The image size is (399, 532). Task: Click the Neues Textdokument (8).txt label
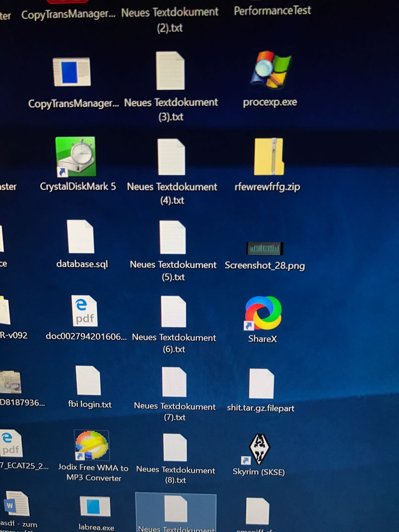pyautogui.click(x=176, y=475)
